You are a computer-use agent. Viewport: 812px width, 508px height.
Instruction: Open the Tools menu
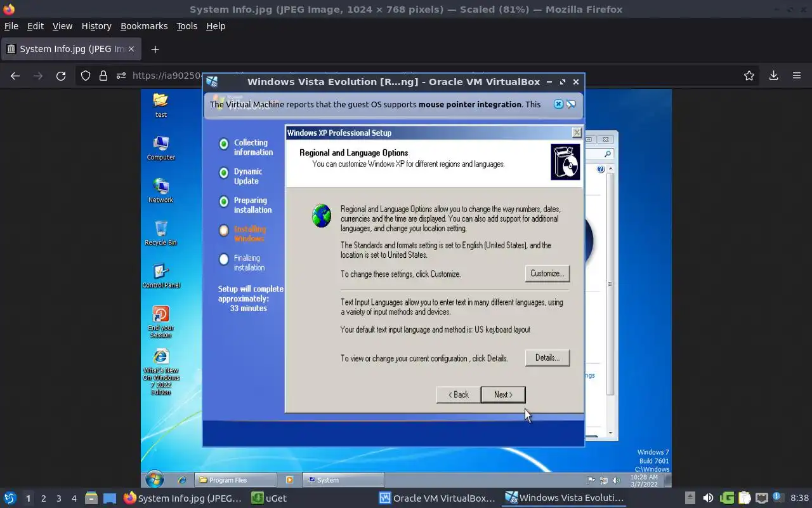click(x=187, y=26)
